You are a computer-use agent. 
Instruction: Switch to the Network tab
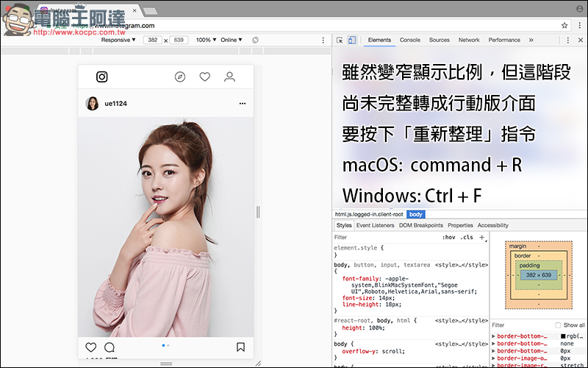pyautogui.click(x=469, y=40)
